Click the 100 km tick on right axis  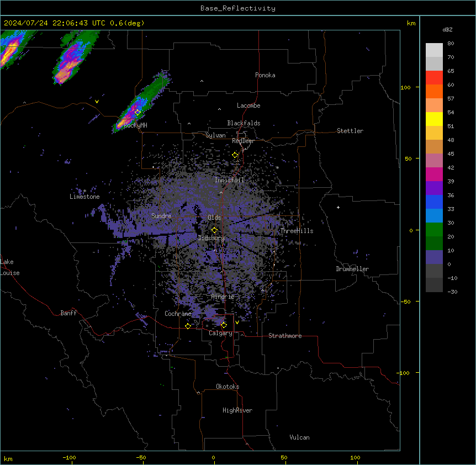point(405,87)
